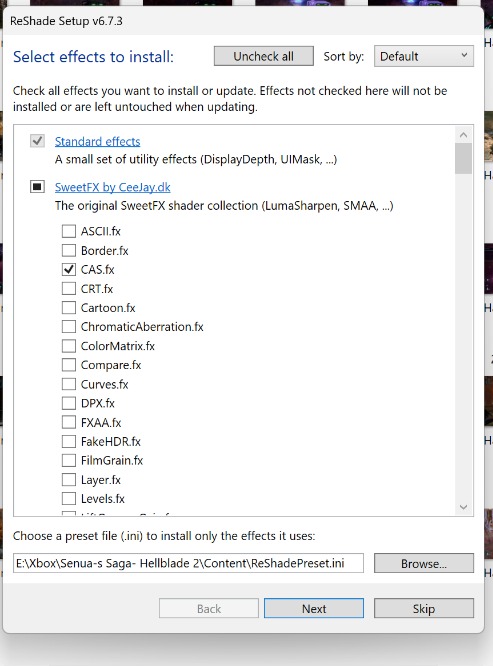The height and width of the screenshot is (666, 493).
Task: Enable the Levels.fx checkbox
Action: [x=69, y=499]
